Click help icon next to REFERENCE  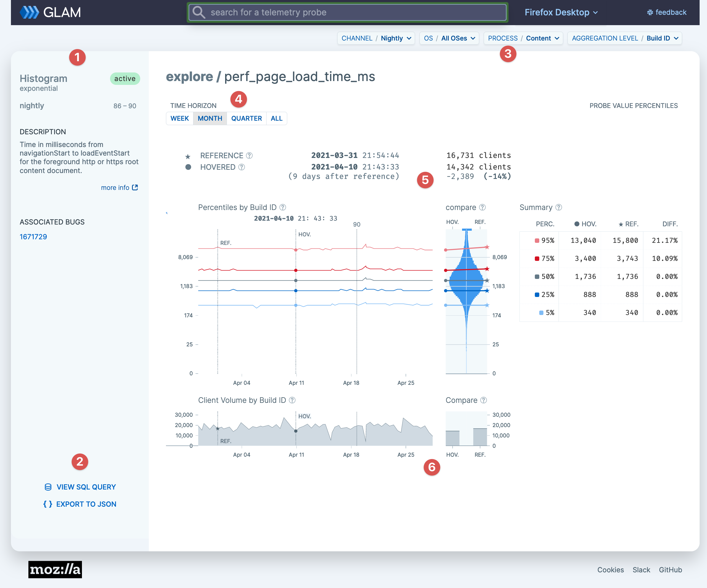tap(249, 156)
